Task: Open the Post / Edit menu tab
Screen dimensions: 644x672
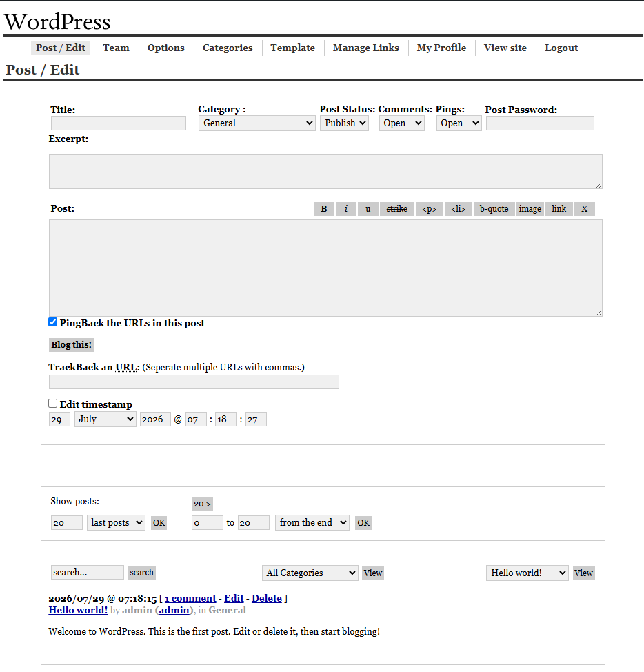Action: pos(61,48)
